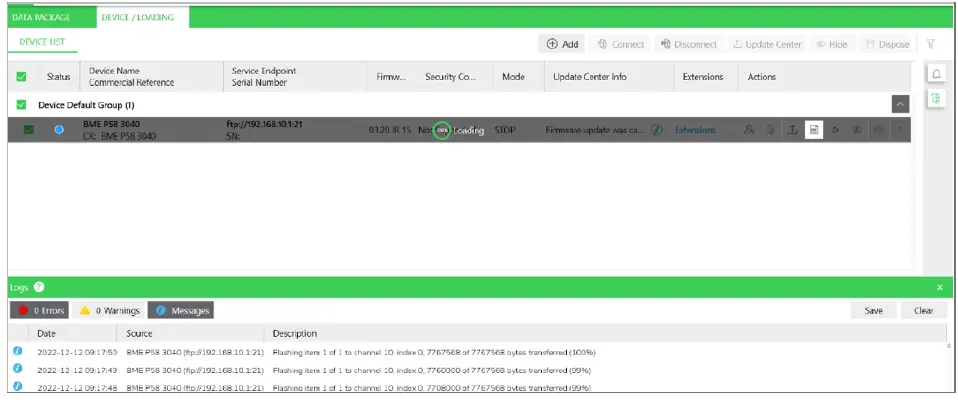Click the green device icon below the bell

(x=935, y=98)
